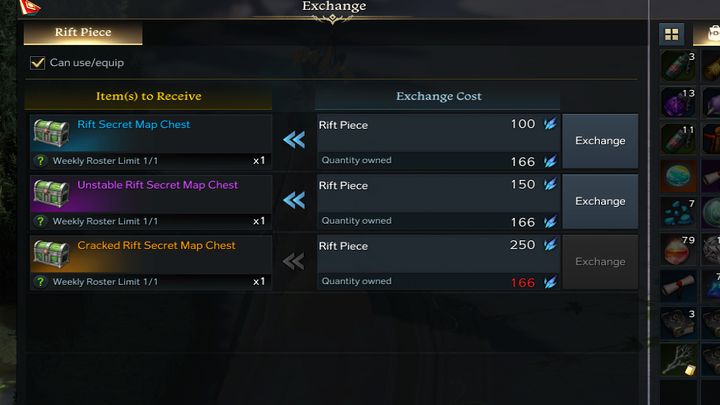Viewport: 720px width, 405px height.
Task: Select the inventory grid view icon
Action: pyautogui.click(x=671, y=34)
